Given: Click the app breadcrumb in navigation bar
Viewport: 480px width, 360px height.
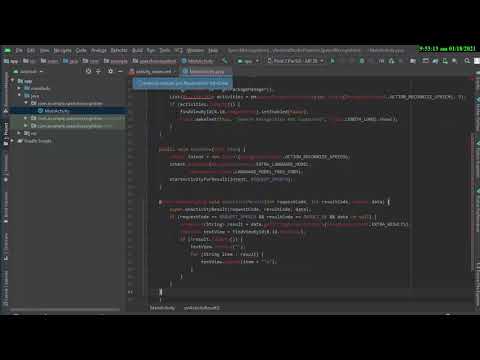Looking at the screenshot, I should 11,61.
